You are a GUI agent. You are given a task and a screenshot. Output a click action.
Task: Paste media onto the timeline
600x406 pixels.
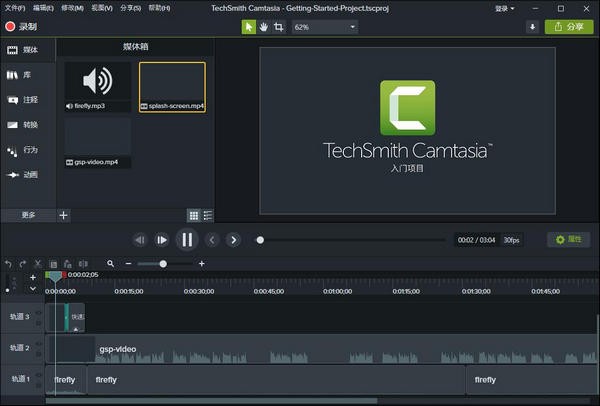point(68,264)
